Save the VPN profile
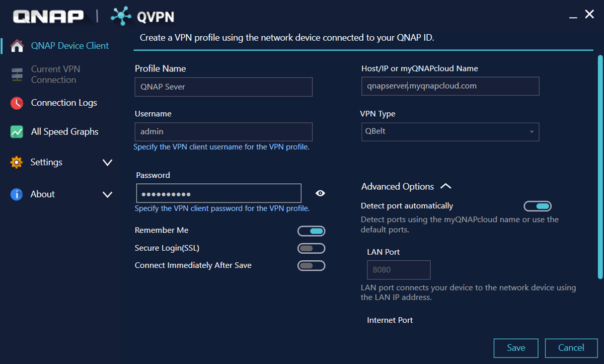The image size is (604, 364). pyautogui.click(x=515, y=347)
